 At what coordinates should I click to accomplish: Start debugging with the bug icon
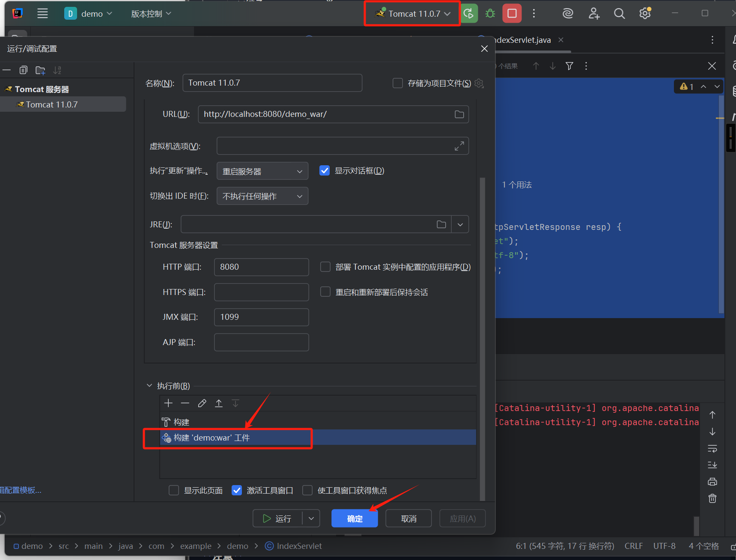[x=490, y=14]
